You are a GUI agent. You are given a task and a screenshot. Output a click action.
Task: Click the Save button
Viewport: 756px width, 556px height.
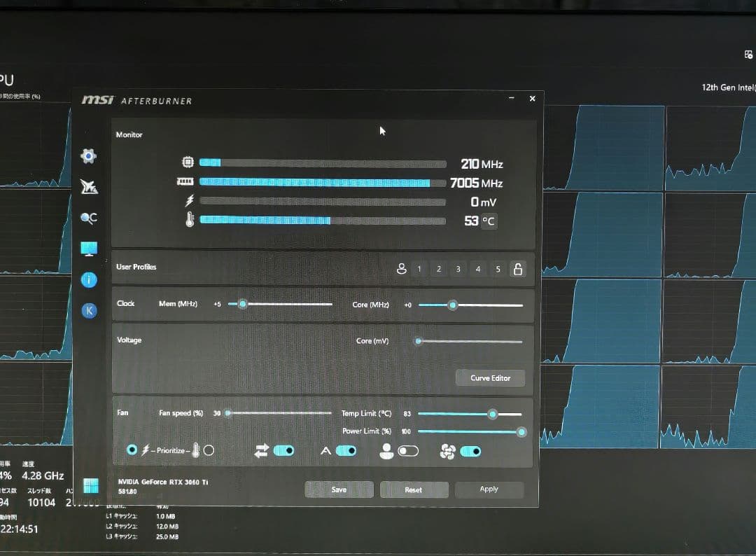[x=339, y=489]
